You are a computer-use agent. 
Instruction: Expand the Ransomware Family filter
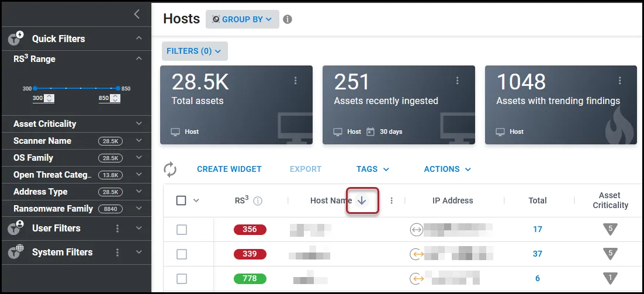point(139,209)
